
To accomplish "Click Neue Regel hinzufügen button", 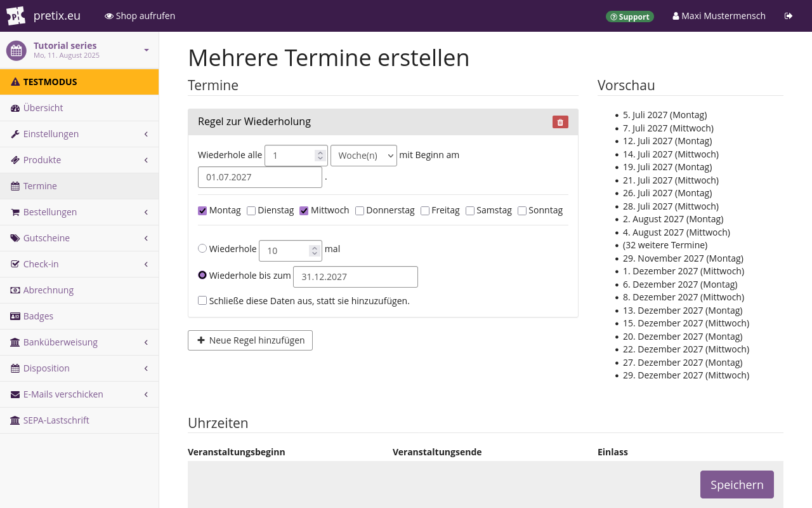I will [250, 340].
